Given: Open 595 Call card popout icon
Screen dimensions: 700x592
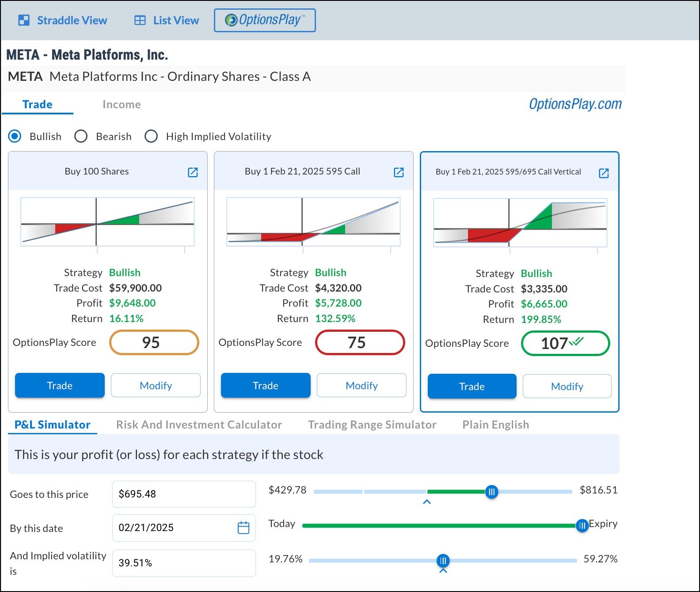Looking at the screenshot, I should 399,172.
